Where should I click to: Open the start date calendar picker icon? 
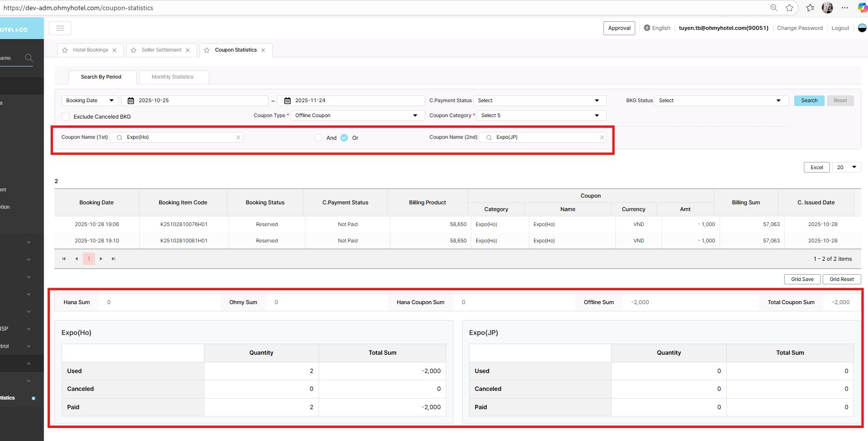click(x=131, y=101)
